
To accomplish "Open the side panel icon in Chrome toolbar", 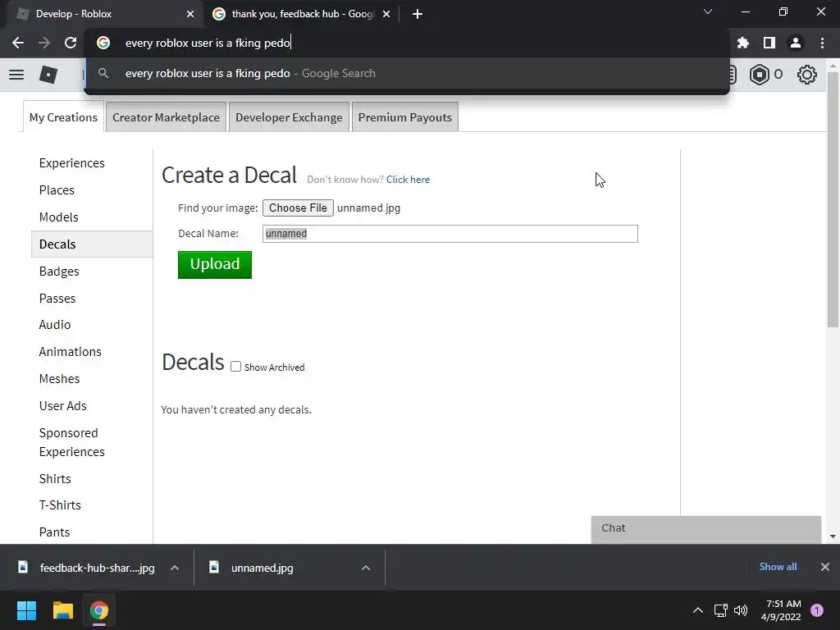I will pos(769,43).
